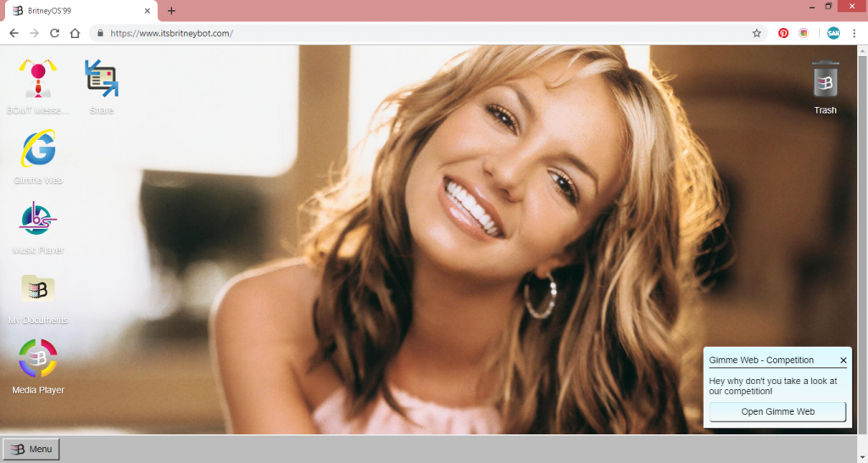Click the browser reload button
This screenshot has height=463, width=868.
pos(54,33)
